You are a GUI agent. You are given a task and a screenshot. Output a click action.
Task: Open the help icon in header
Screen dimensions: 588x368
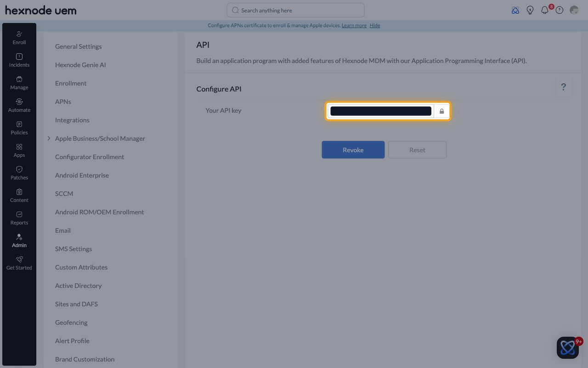coord(560,10)
